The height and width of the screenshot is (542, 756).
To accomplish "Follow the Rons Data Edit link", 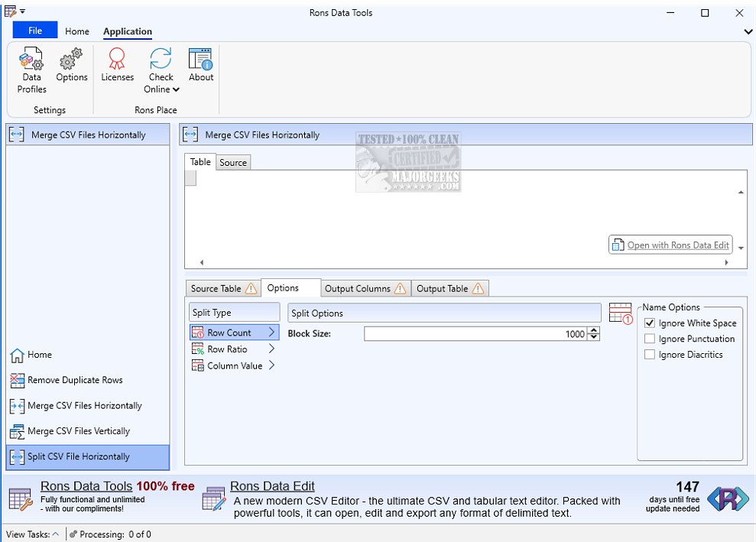I will (x=272, y=486).
